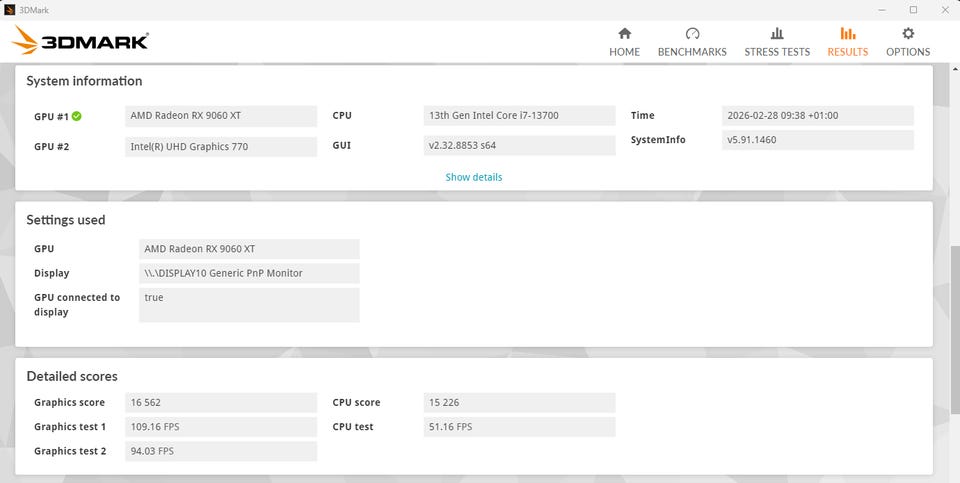The height and width of the screenshot is (483, 960).
Task: Click the Detailed scores heading
Action: pyautogui.click(x=72, y=376)
